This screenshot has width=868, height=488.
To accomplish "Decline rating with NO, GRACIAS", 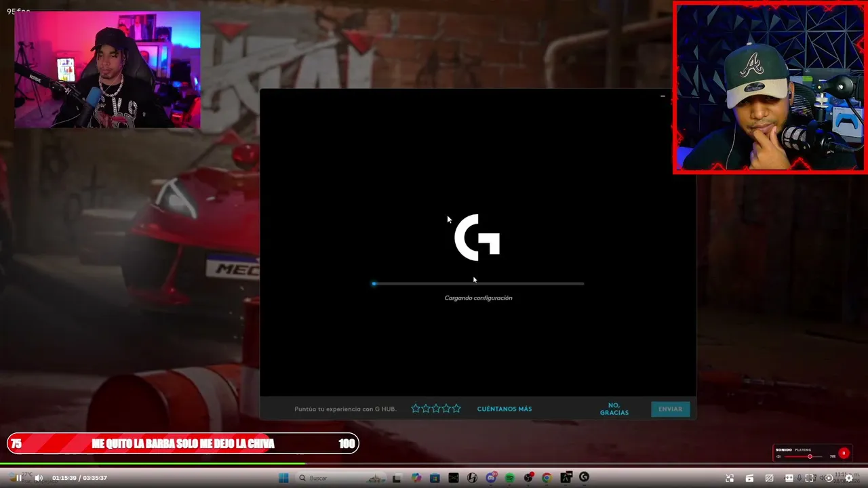I will click(614, 409).
